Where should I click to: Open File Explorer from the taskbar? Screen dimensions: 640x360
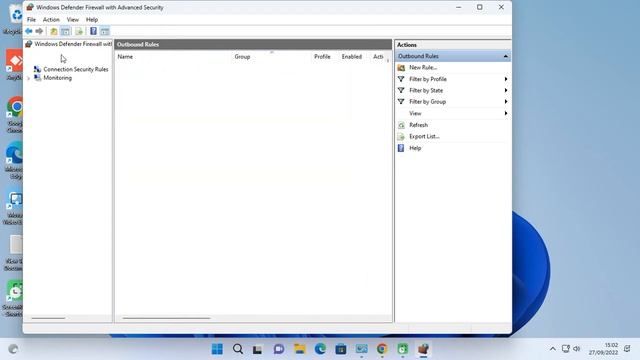(300, 349)
